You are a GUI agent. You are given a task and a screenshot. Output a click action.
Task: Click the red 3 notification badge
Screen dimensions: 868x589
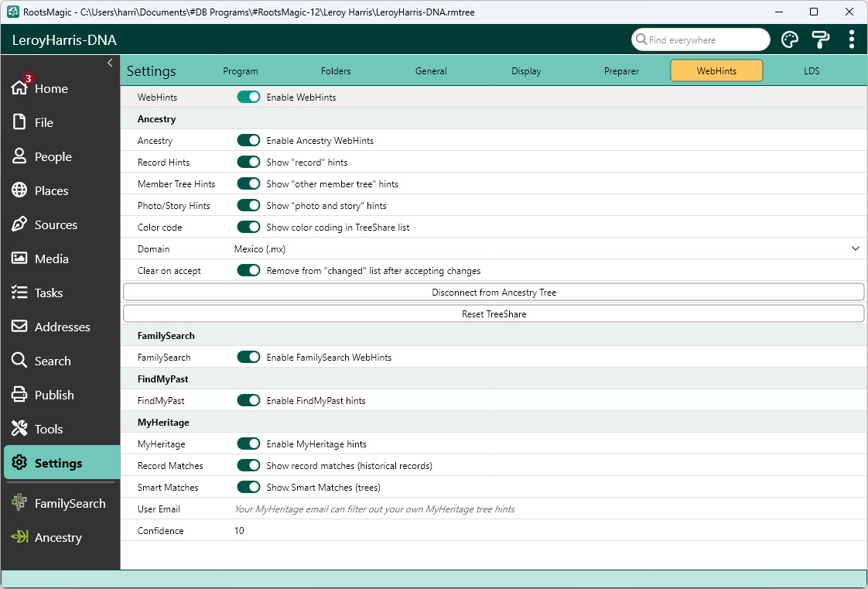28,78
